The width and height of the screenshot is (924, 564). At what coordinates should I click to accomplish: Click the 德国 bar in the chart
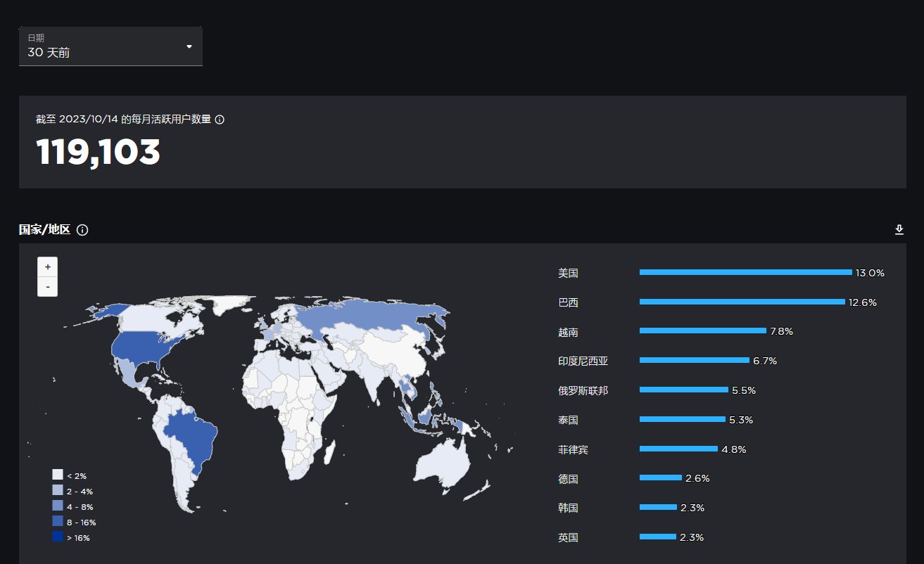point(661,478)
